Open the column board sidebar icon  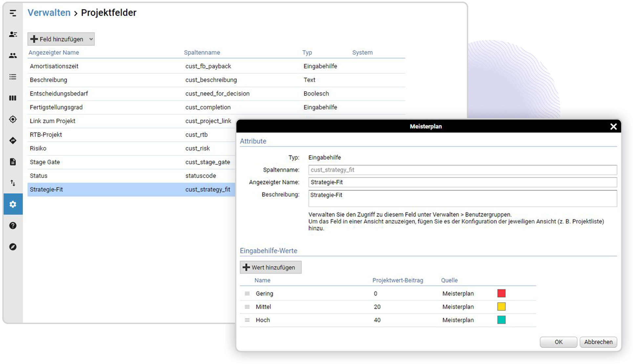click(13, 98)
